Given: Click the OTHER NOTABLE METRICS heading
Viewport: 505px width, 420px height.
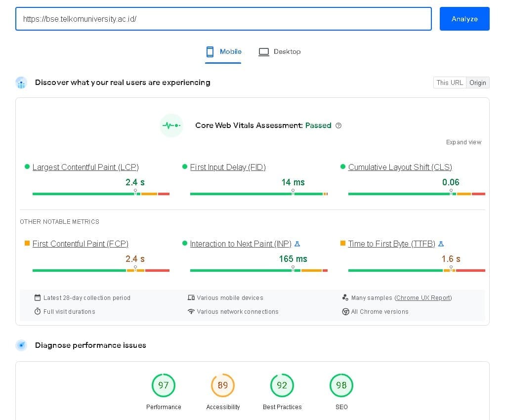Looking at the screenshot, I should (x=60, y=221).
